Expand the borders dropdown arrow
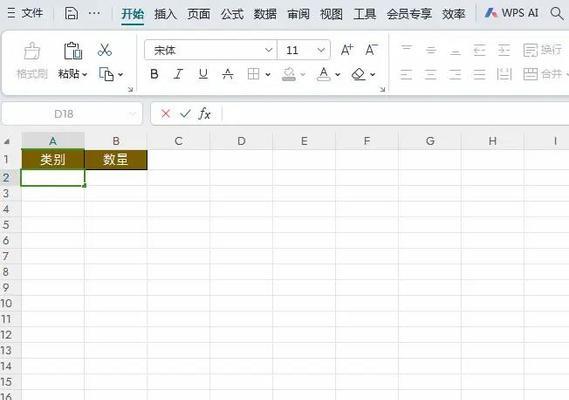 [x=268, y=75]
